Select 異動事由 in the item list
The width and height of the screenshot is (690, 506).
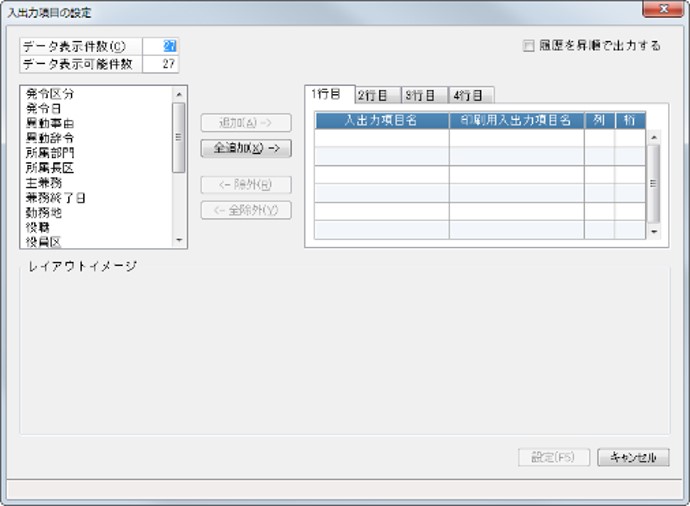(x=50, y=123)
